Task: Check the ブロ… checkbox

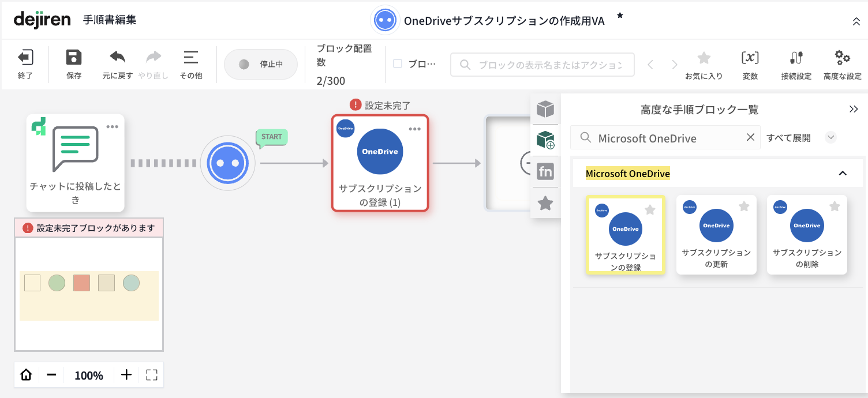Action: (x=398, y=64)
